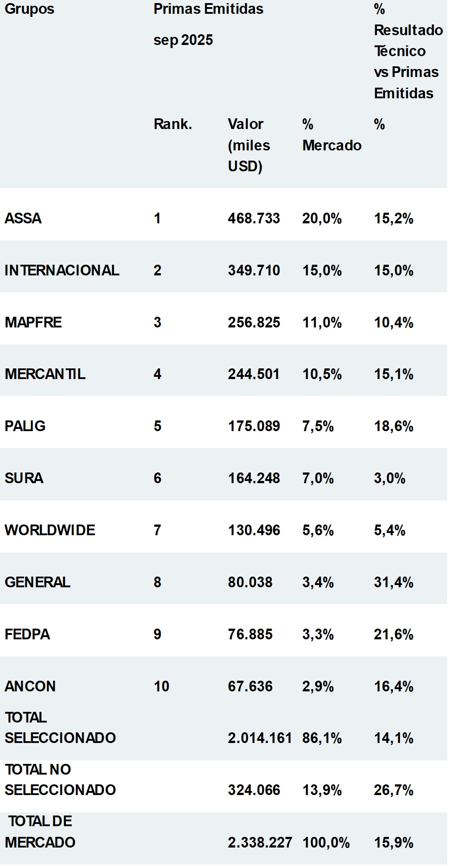
Task: Select the Rank. column header
Action: click(173, 124)
